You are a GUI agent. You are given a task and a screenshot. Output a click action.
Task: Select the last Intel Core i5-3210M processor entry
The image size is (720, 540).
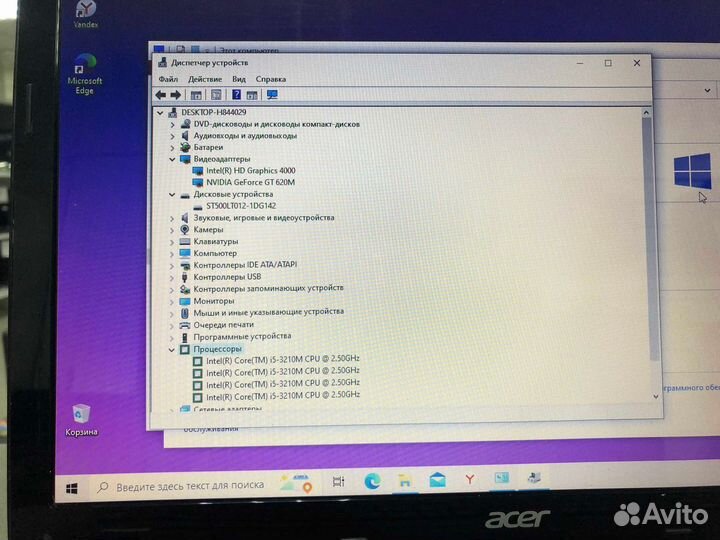point(283,396)
